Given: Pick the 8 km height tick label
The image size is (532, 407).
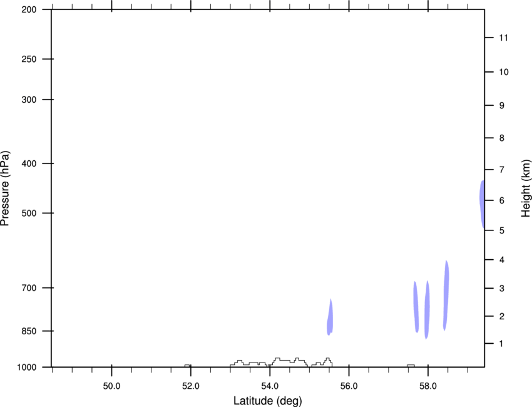Looking at the screenshot, I should pyautogui.click(x=502, y=138).
